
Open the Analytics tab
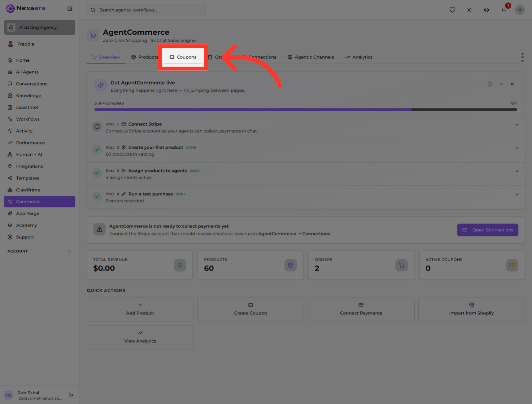(x=359, y=57)
